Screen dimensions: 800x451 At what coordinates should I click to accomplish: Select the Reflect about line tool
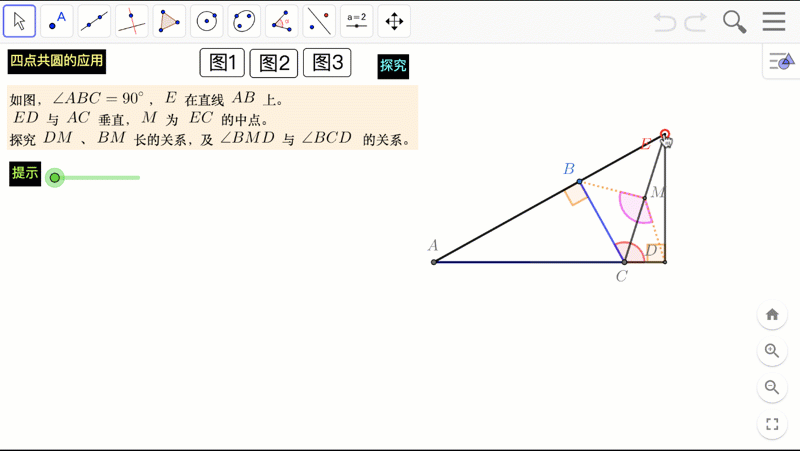pos(319,21)
